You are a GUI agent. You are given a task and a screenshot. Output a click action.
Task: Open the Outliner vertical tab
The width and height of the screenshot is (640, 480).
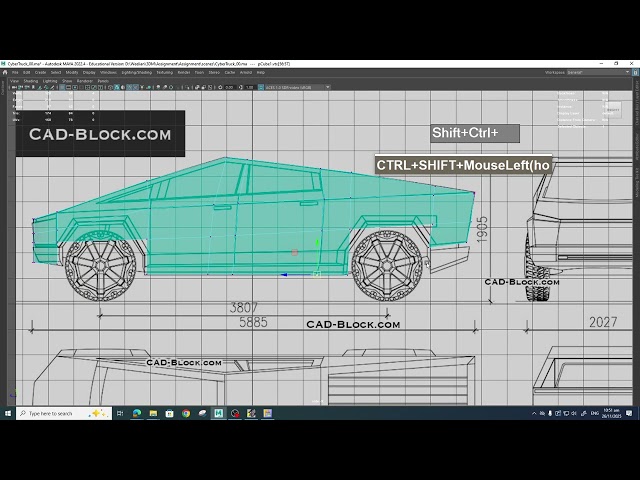pos(2,88)
